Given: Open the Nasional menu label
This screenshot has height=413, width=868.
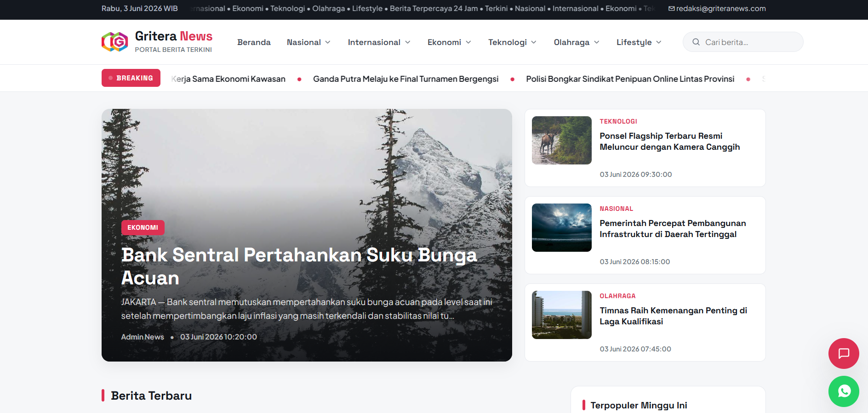Looking at the screenshot, I should pos(304,42).
